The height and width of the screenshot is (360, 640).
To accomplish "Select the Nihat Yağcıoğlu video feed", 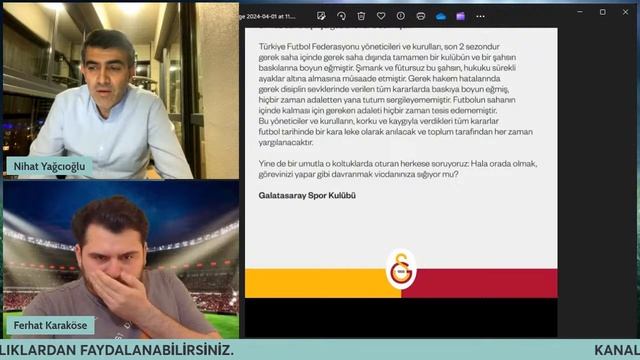I will pyautogui.click(x=121, y=91).
